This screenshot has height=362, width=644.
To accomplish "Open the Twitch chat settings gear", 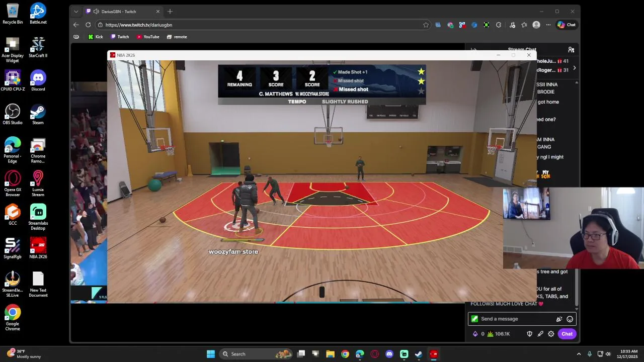I will (x=551, y=334).
